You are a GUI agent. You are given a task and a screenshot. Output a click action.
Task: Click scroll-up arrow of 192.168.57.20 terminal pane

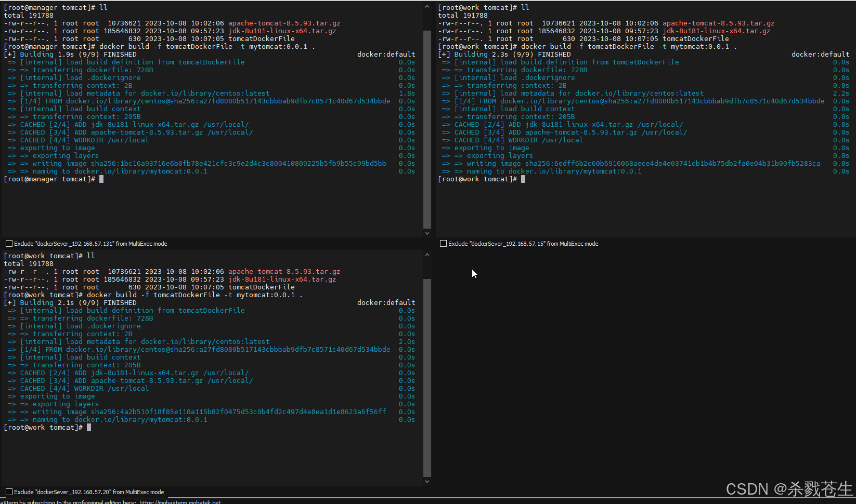pos(427,255)
